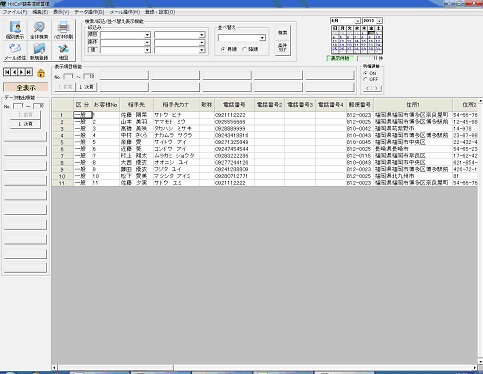Expand the sort order dropdown
This screenshot has height=374, width=483.
point(262,38)
